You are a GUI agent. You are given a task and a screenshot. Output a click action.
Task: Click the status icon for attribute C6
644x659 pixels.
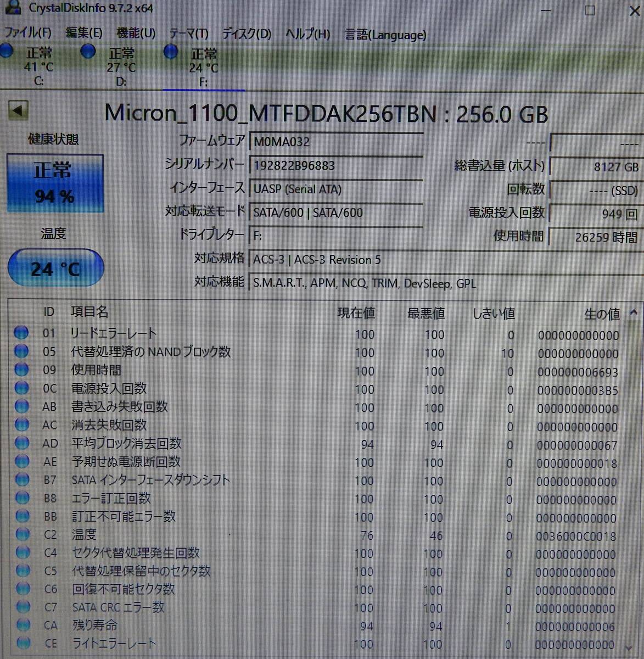(x=23, y=588)
